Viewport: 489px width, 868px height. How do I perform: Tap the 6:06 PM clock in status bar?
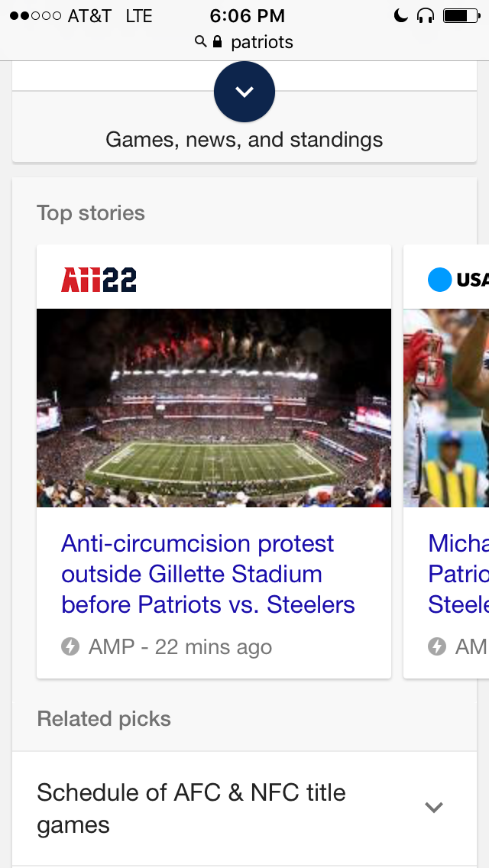coord(247,15)
